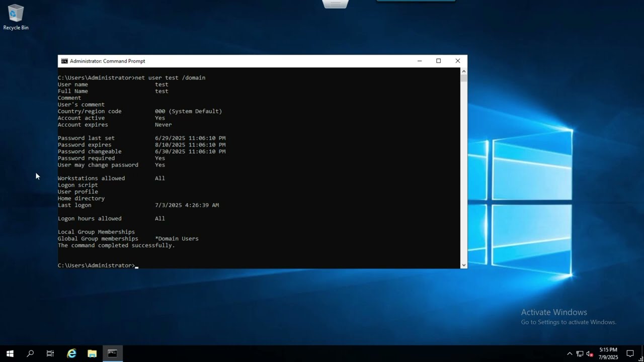Select Command Prompt taskbar button
Image resolution: width=644 pixels, height=362 pixels.
pos(112,353)
